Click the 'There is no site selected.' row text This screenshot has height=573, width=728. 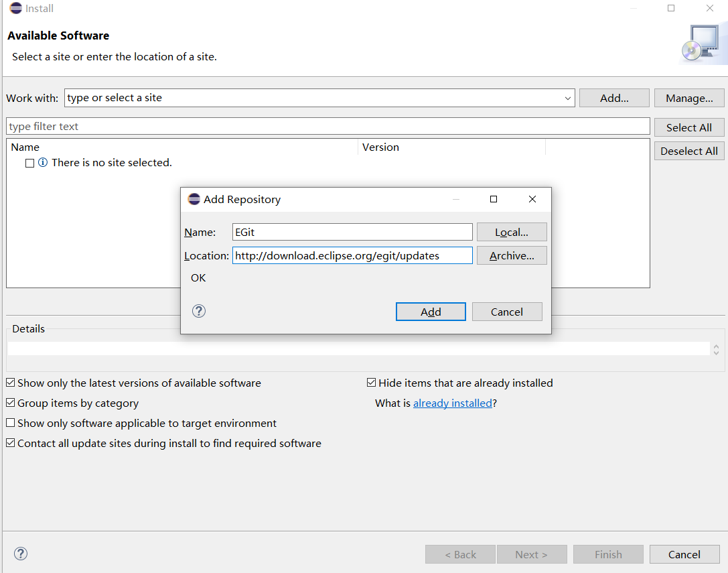(112, 163)
